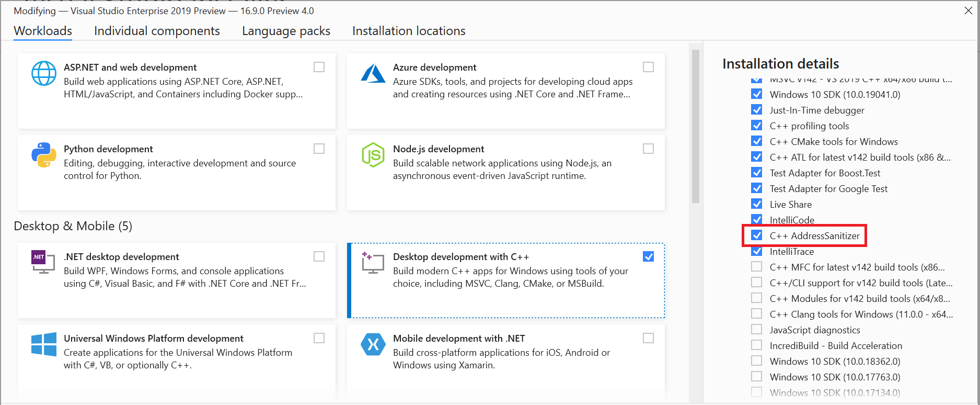
Task: Select the Workloads tab
Action: (x=43, y=31)
